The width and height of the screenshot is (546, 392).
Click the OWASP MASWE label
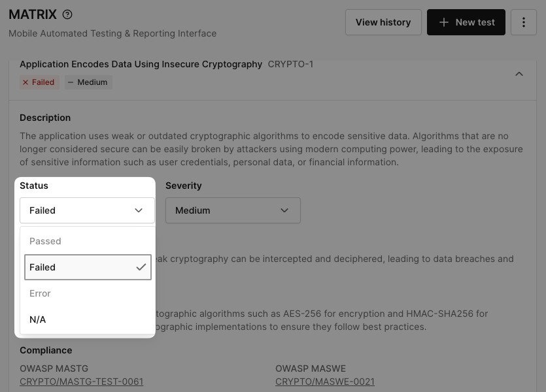(x=311, y=368)
